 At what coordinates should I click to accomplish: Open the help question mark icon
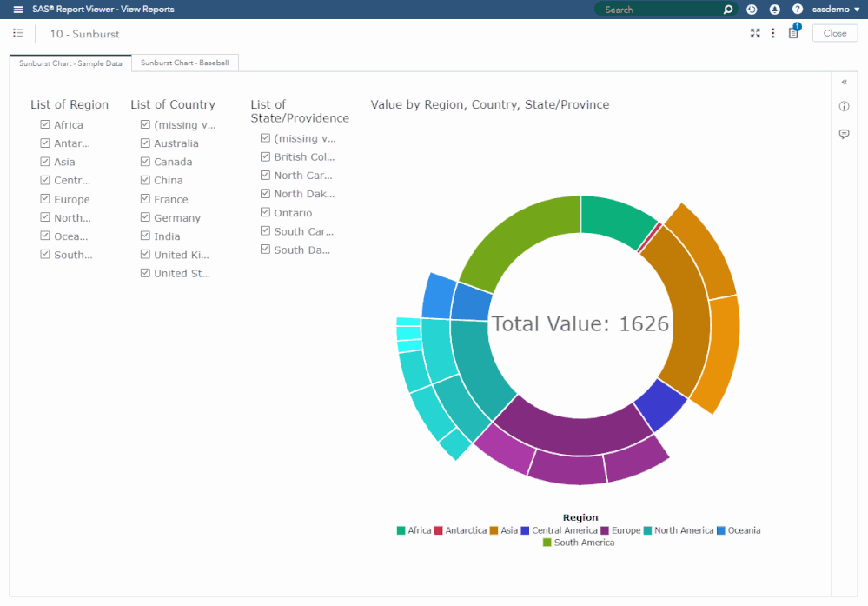click(x=797, y=10)
